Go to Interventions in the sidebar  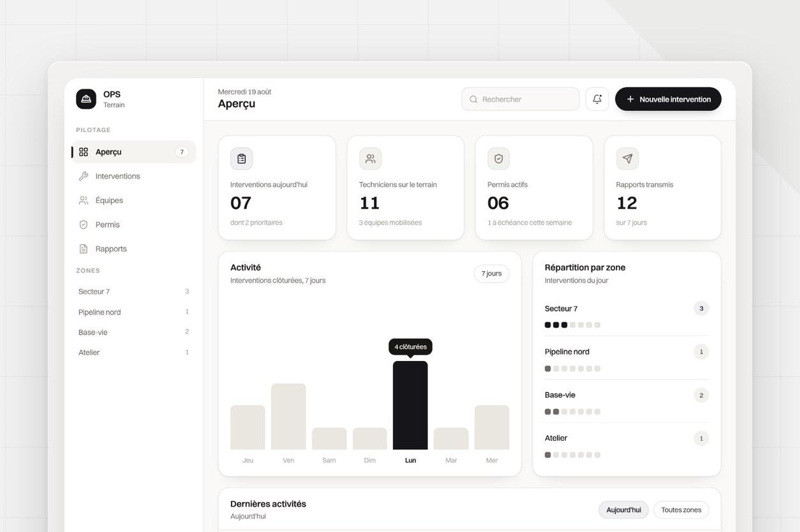point(133,176)
